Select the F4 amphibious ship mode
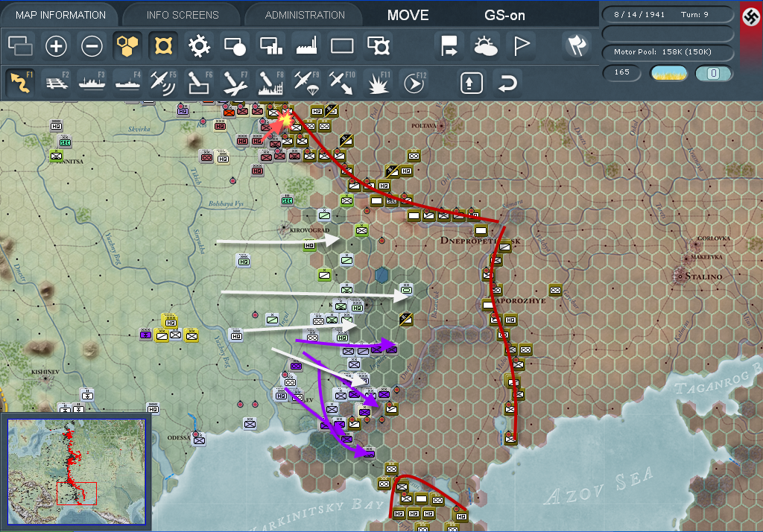Viewport: 763px width, 532px height. point(128,82)
